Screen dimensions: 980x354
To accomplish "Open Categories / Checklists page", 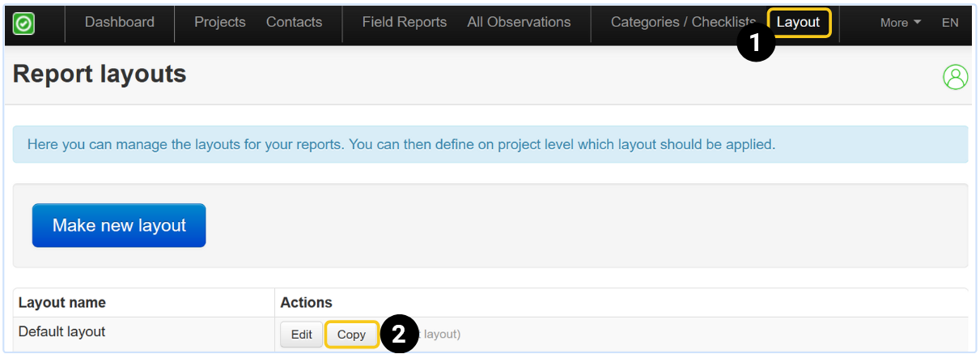I will (683, 23).
